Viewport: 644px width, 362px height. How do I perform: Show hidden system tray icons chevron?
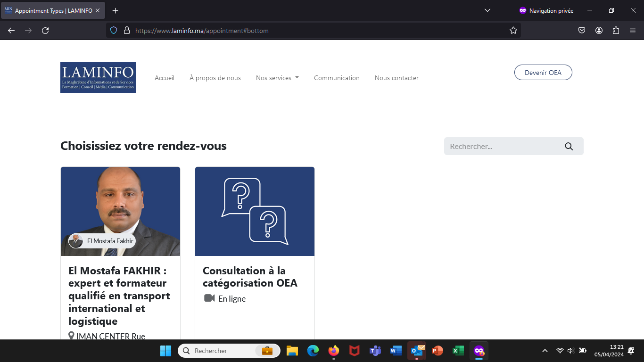[x=545, y=351]
